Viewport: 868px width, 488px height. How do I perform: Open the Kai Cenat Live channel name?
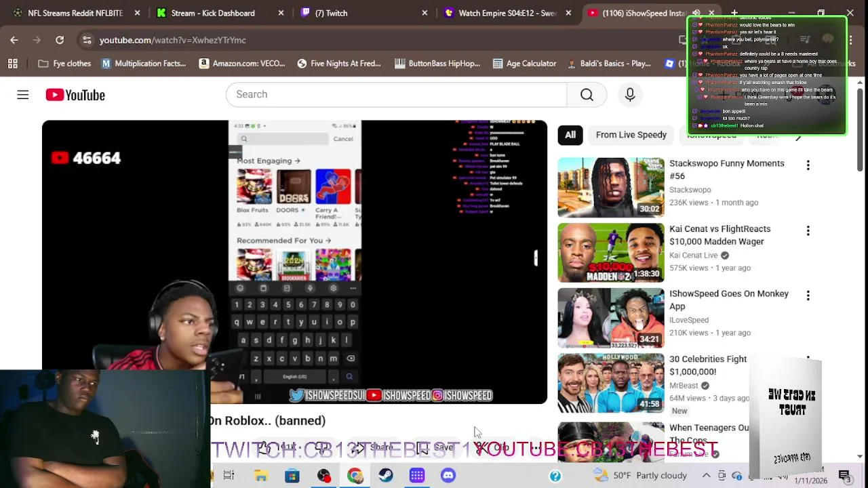tap(693, 256)
